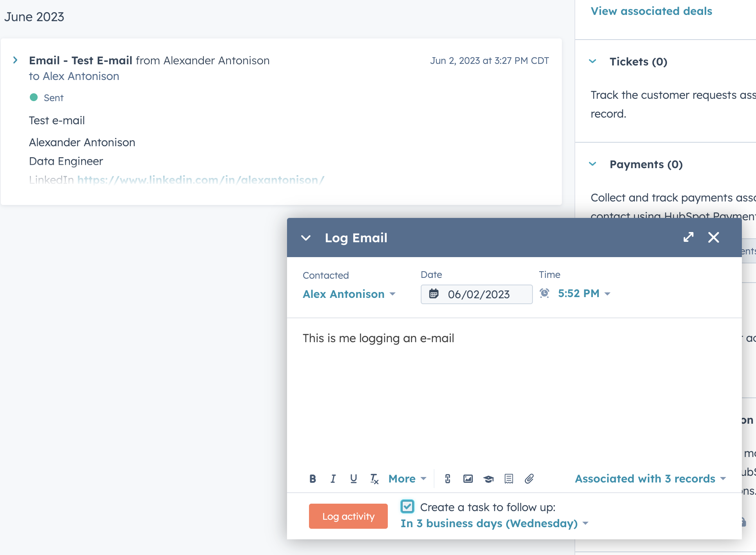Open View associated deals link

tap(651, 11)
